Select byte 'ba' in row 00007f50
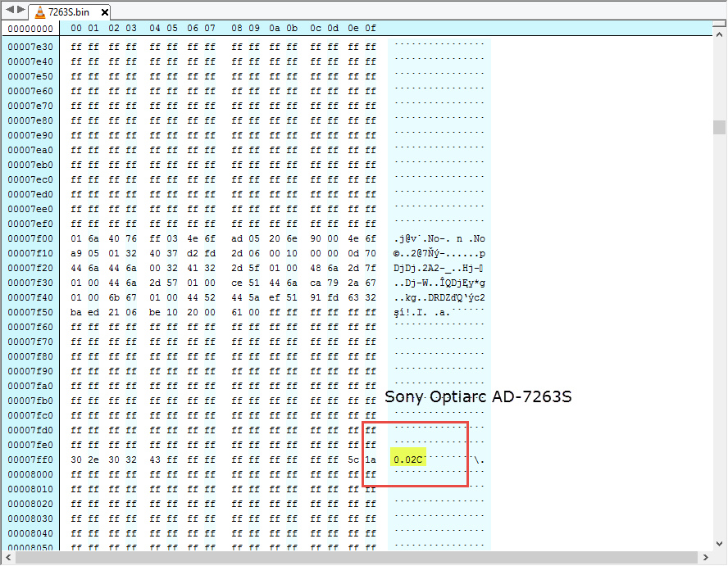Screen dimensions: 728x566 (76, 312)
